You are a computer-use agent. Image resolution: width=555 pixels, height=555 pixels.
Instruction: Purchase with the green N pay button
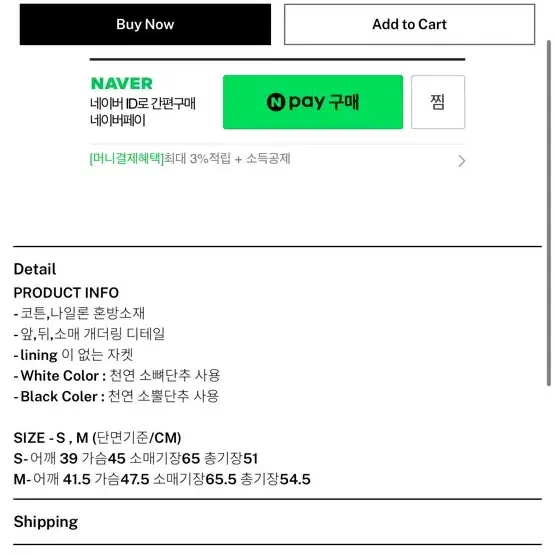click(313, 102)
